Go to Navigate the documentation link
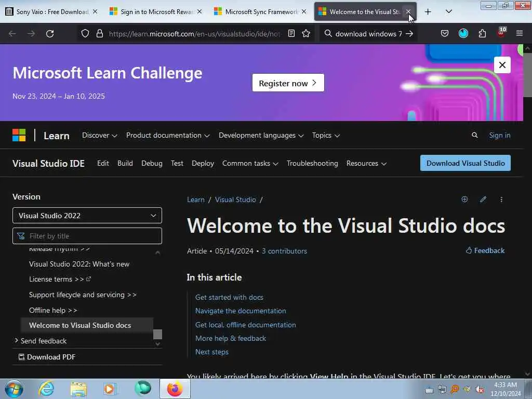The width and height of the screenshot is (532, 399). point(241,311)
